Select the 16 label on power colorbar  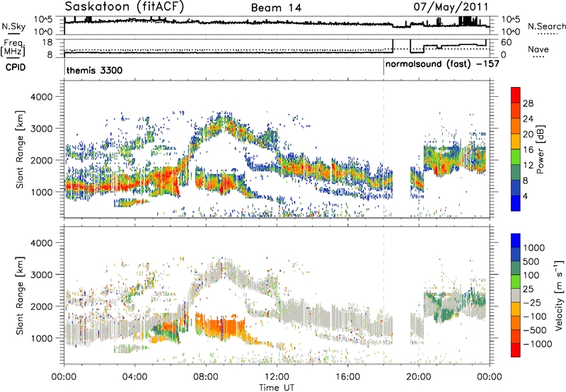528,150
